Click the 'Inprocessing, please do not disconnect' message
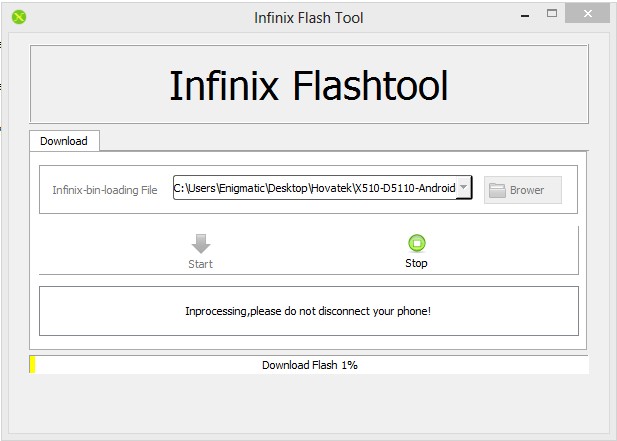The width and height of the screenshot is (617, 441). click(308, 311)
